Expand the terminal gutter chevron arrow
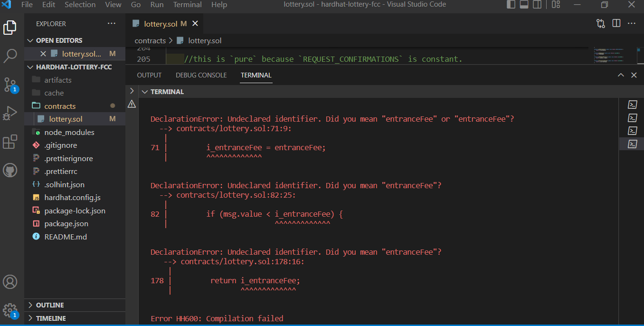This screenshot has width=644, height=326. point(132,91)
